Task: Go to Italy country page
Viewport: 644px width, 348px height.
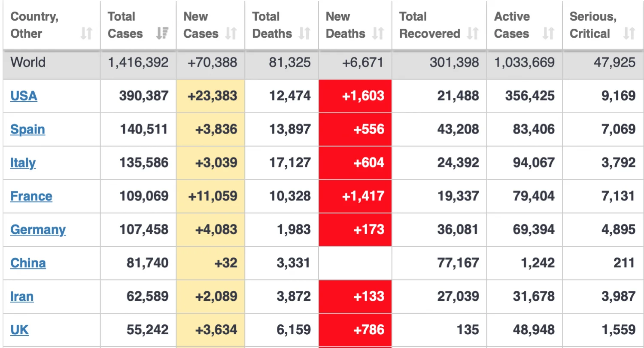Action: (x=23, y=163)
